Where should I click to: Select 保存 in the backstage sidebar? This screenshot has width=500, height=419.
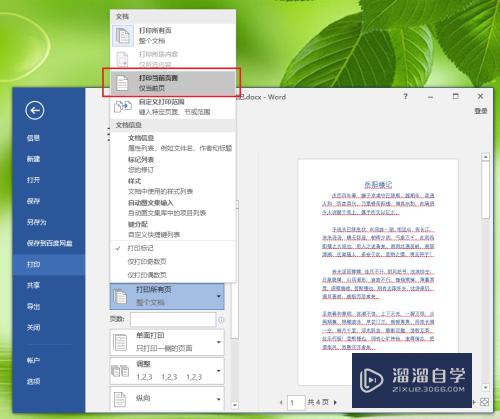tap(33, 201)
